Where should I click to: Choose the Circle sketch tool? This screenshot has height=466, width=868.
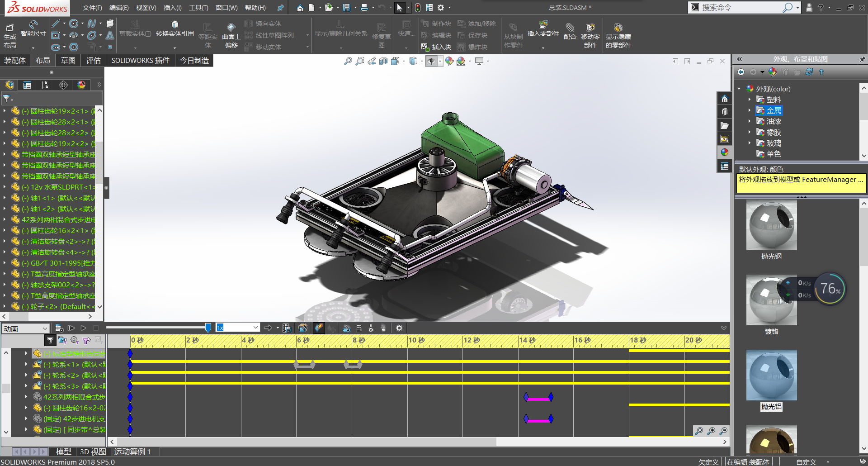[x=74, y=24]
